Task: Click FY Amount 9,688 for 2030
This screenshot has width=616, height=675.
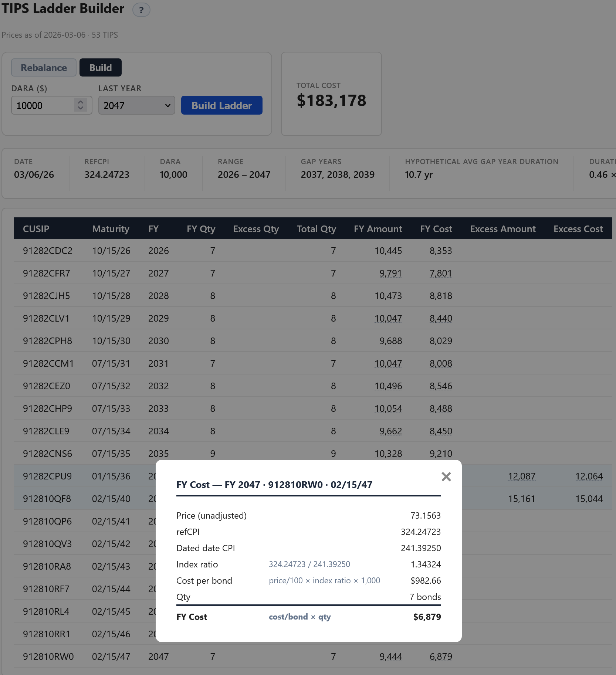Action: coord(390,341)
